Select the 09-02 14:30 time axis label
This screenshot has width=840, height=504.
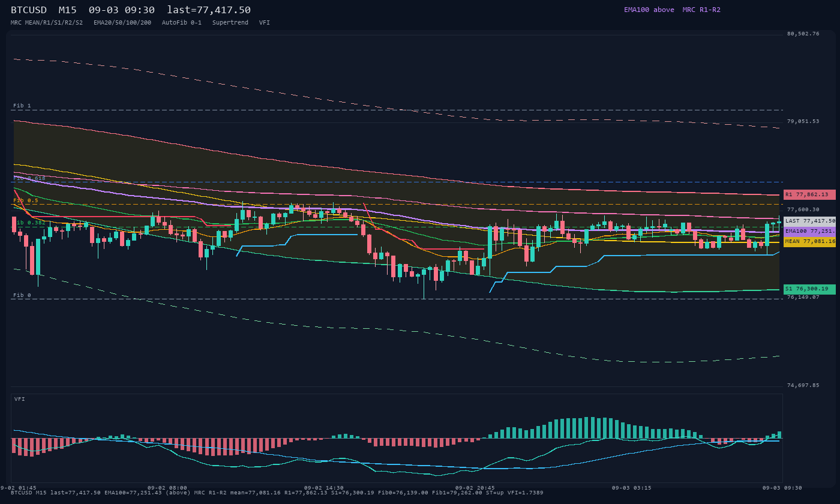324,488
